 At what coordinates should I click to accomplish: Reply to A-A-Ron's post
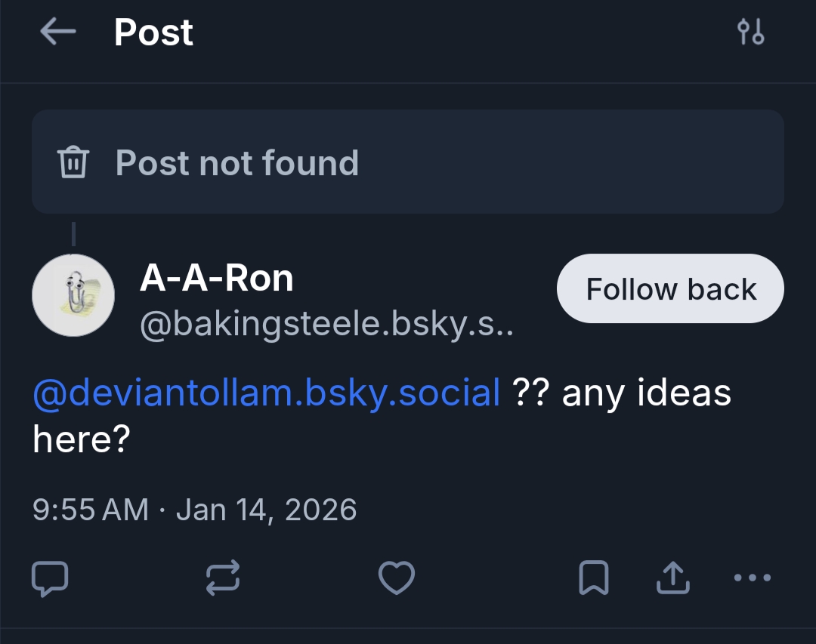click(x=50, y=578)
